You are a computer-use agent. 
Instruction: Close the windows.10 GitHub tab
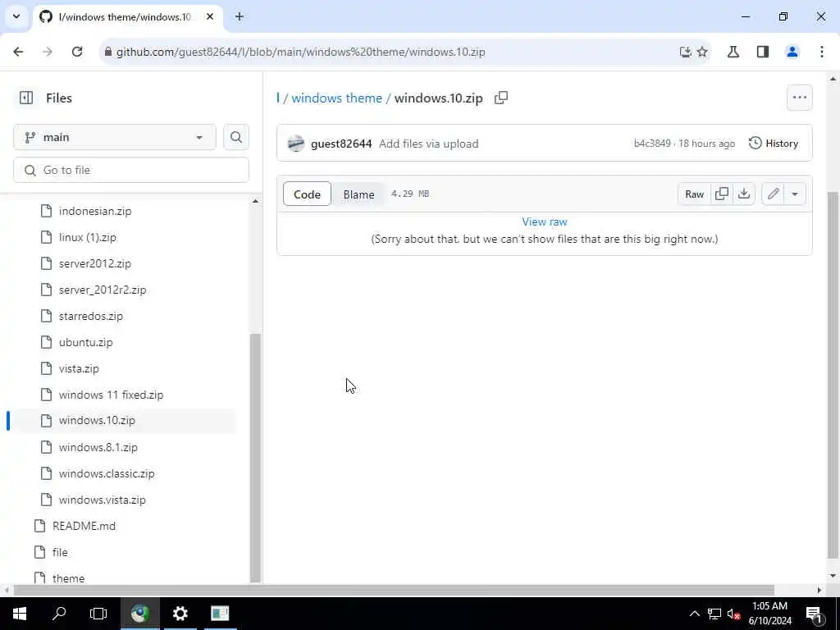click(210, 16)
